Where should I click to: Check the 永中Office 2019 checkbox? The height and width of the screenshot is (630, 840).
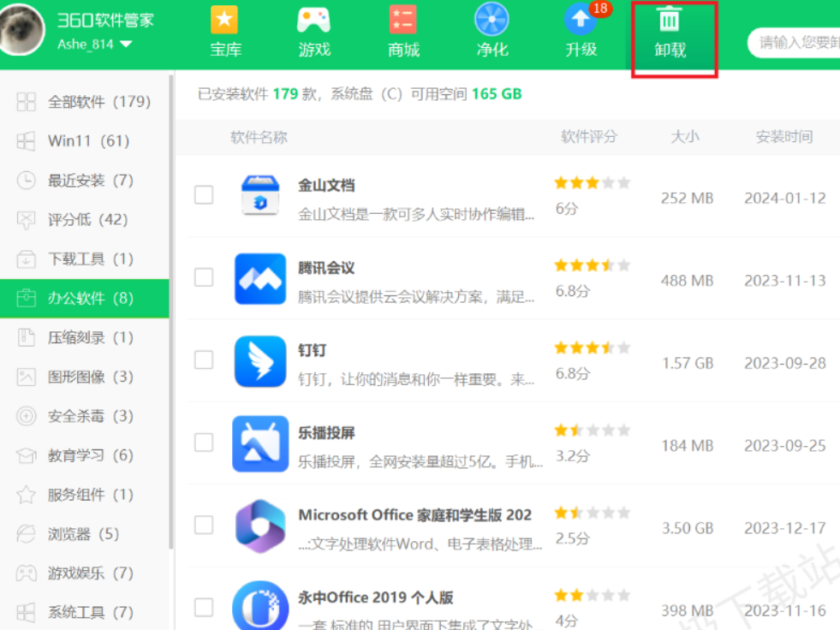204,608
